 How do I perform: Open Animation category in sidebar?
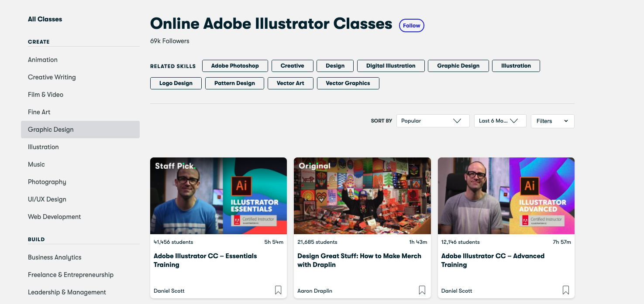pyautogui.click(x=43, y=60)
